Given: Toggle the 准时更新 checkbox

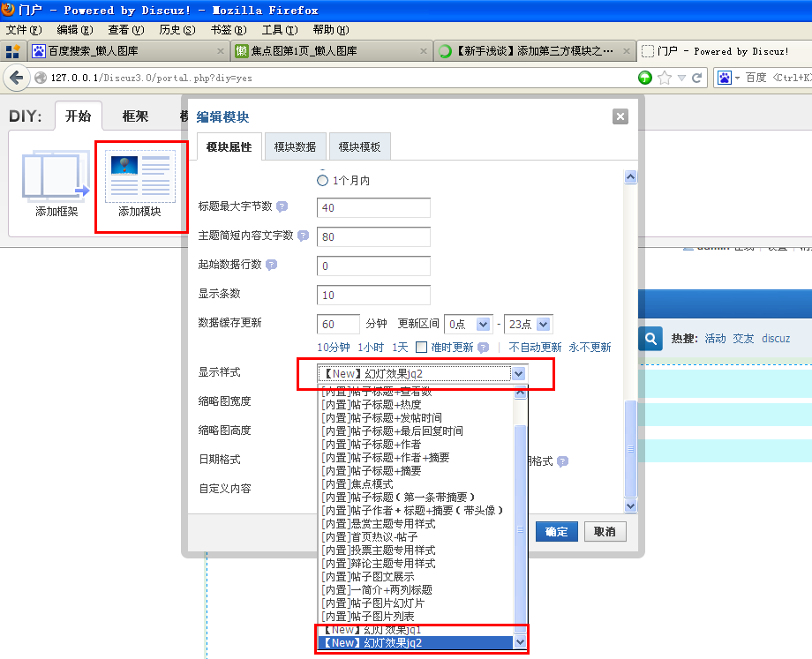Looking at the screenshot, I should (x=422, y=347).
